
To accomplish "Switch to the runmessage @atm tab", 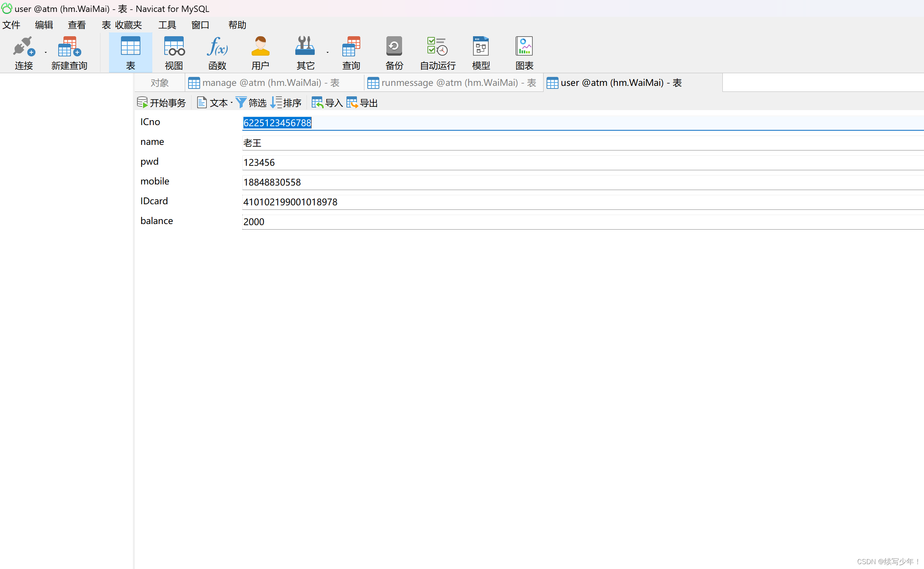I will point(453,83).
